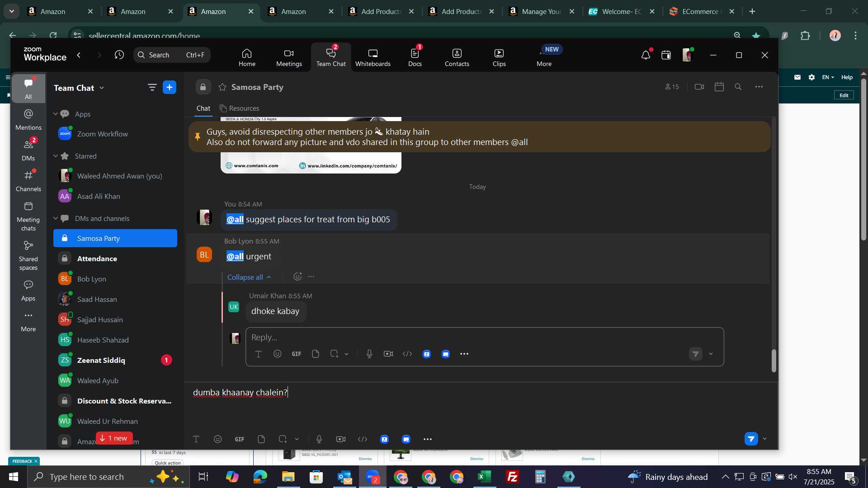This screenshot has width=868, height=488.
Task: Record audio message in thread reply
Action: [x=369, y=354]
